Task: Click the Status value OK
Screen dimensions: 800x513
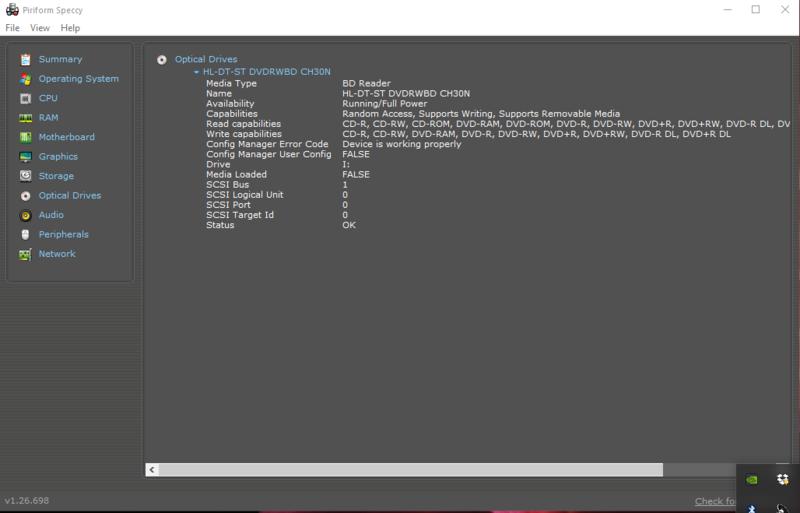Action: point(349,225)
